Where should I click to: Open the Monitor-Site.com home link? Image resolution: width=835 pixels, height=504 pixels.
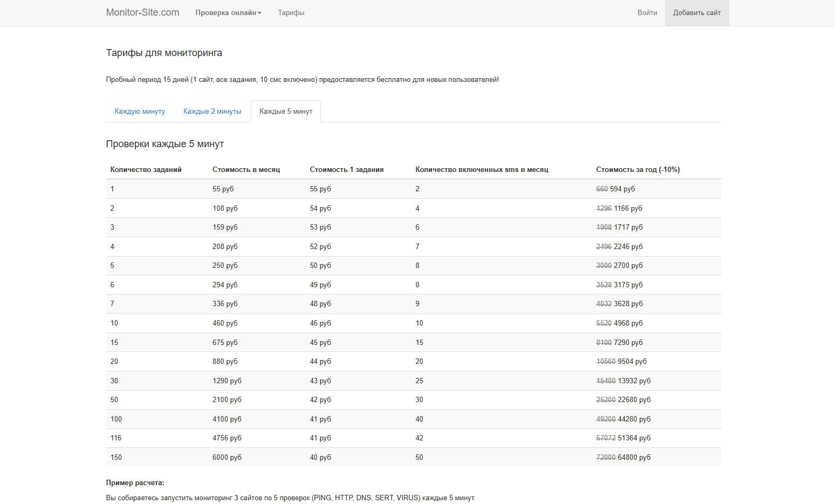coord(142,12)
